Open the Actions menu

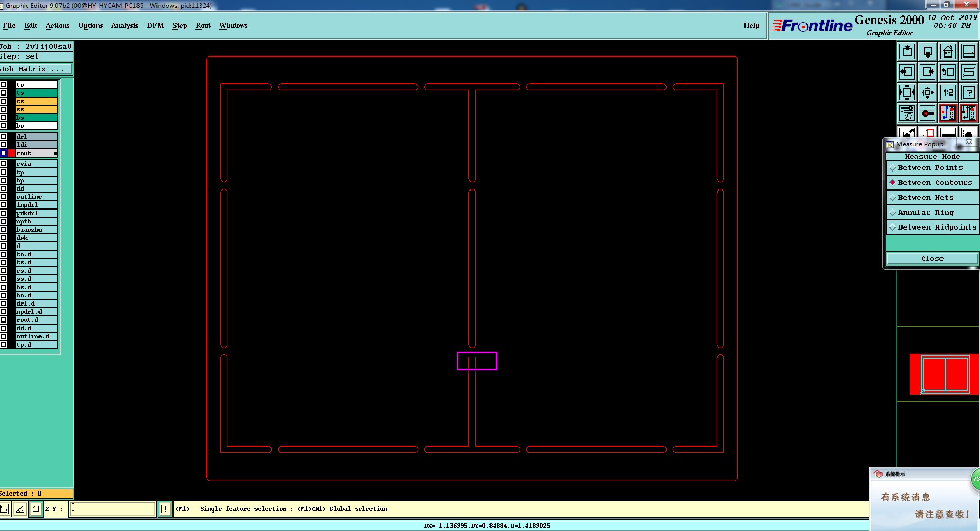[57, 25]
